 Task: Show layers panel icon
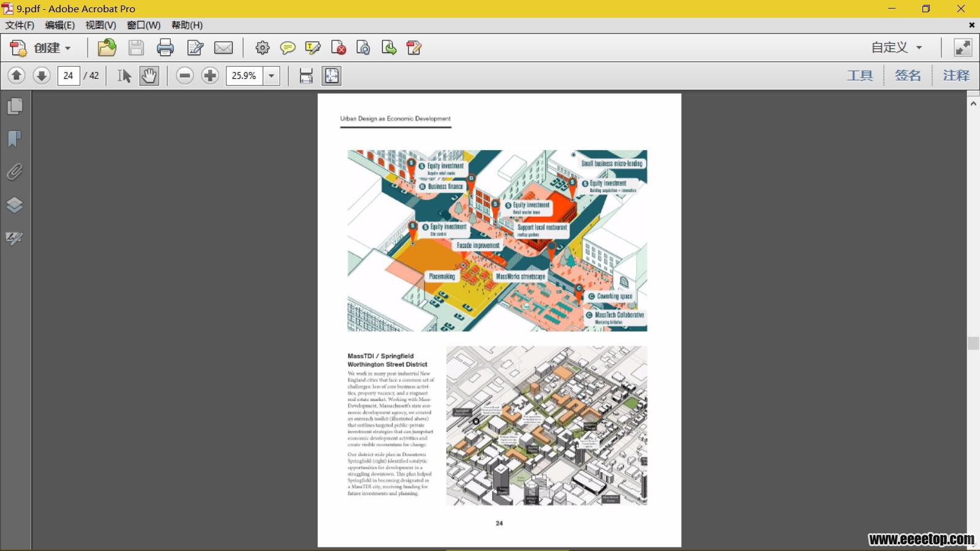click(15, 205)
